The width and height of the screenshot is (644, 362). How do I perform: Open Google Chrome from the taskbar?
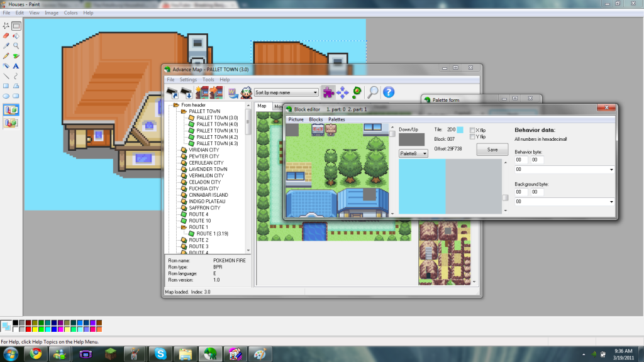click(35, 354)
